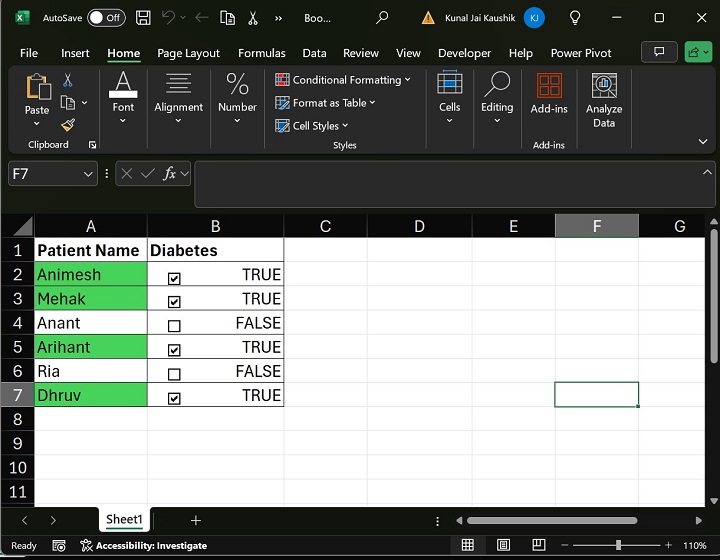The image size is (720, 560).
Task: Switch to the Page Layout tab
Action: 188,53
